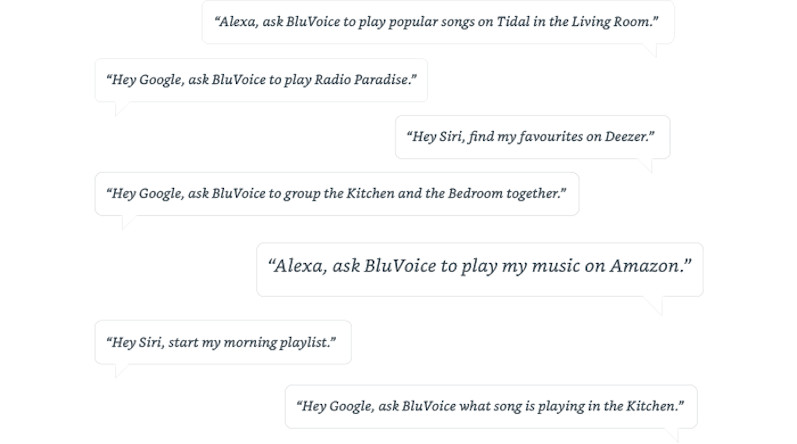Click the tail of Radio Paradise bubble

pos(120,108)
